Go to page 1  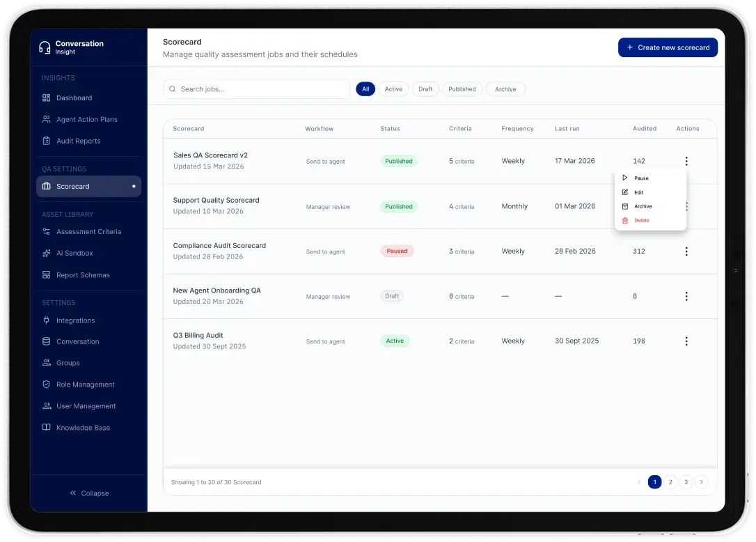click(655, 481)
